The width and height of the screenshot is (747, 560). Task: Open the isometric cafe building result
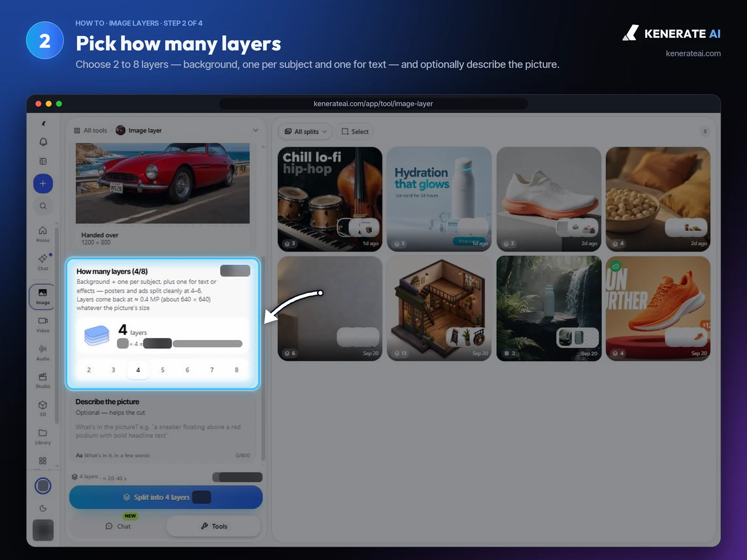click(439, 308)
